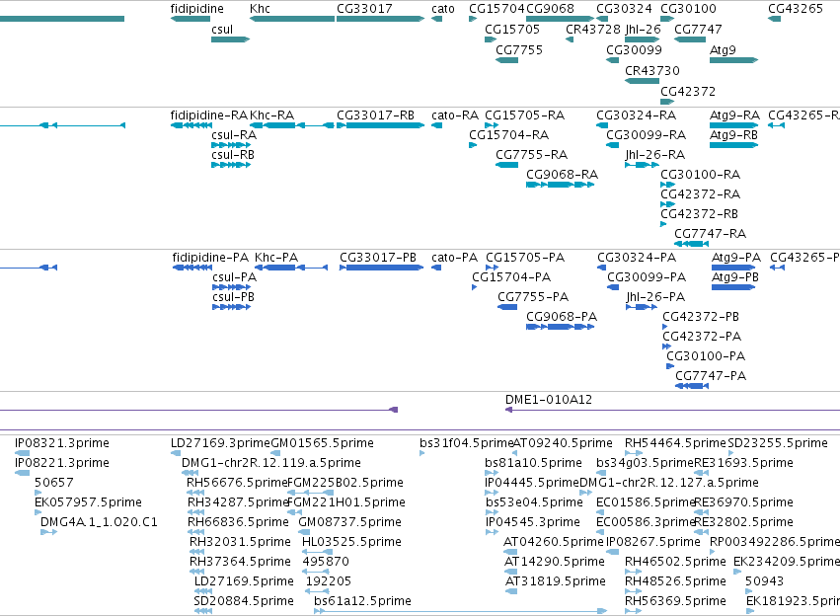Screen dimensions: 840x616
Task: Select the CG30100 gene label
Action: (x=688, y=9)
